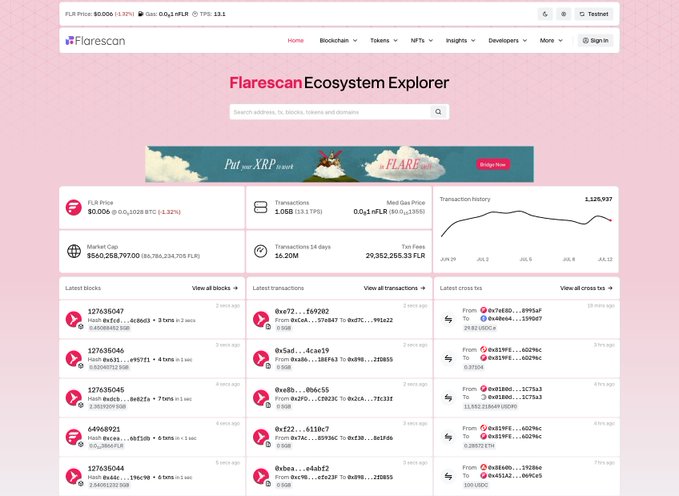
Task: Click Txn Fees value 29,352,255.33 FLR
Action: coord(395,256)
